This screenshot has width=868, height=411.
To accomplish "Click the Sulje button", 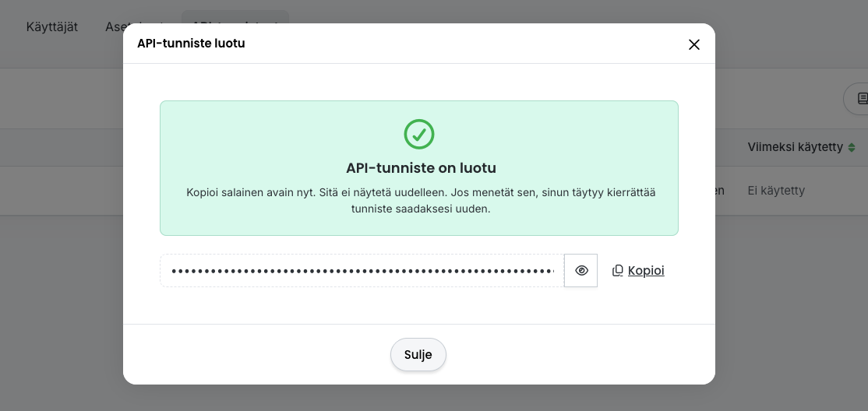I will (x=418, y=355).
